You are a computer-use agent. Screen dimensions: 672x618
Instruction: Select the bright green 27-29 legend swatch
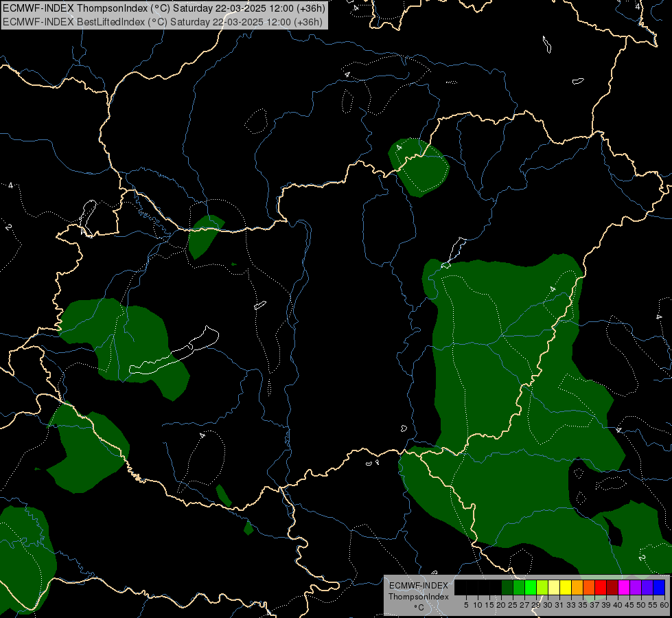[531, 587]
